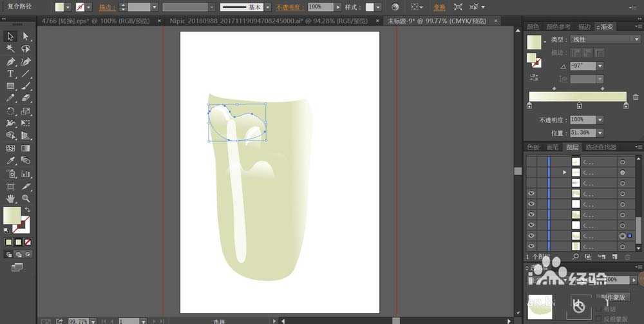Expand the collapsed layer group triangle
644x324 pixels.
pos(565,173)
